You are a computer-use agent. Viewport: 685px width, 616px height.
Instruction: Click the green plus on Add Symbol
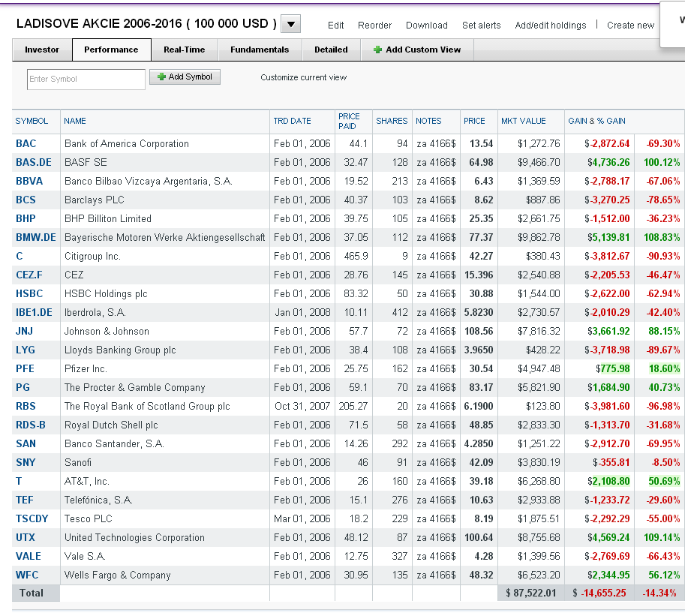[x=161, y=77]
